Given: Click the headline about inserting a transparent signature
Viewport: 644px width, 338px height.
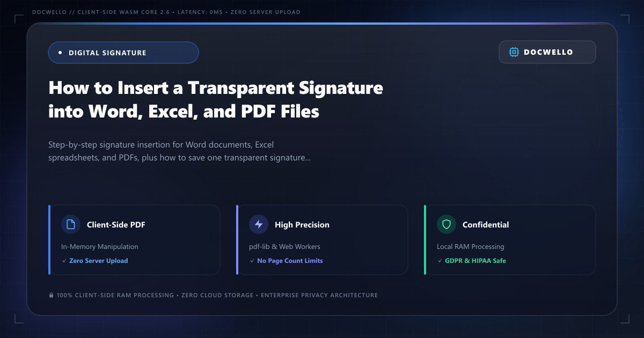Looking at the screenshot, I should click(216, 99).
